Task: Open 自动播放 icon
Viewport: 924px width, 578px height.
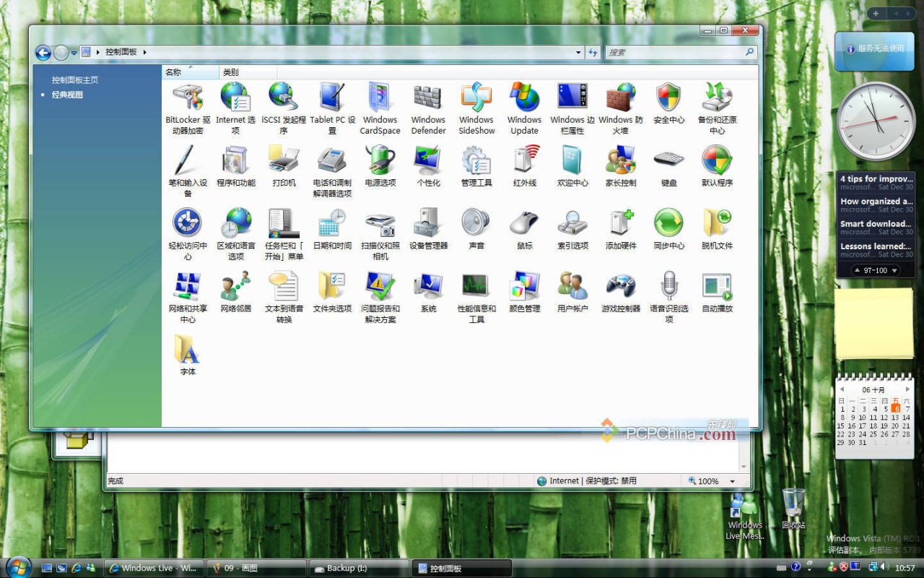Action: click(717, 285)
